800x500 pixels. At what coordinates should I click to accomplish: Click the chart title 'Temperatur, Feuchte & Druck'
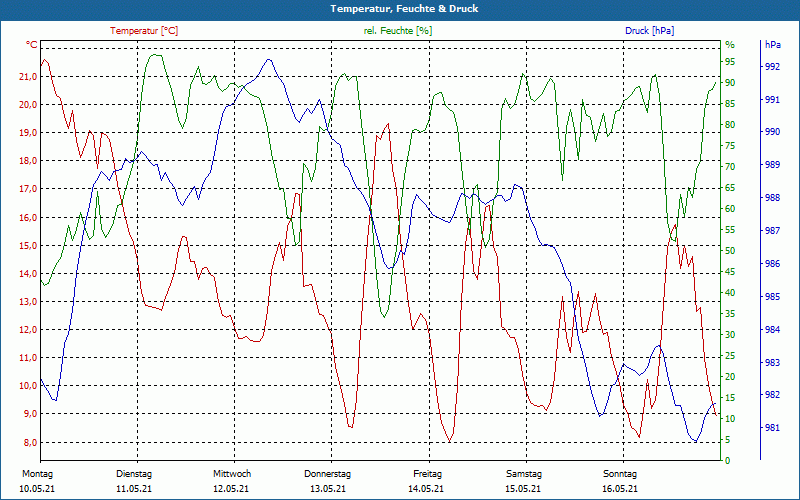point(404,9)
